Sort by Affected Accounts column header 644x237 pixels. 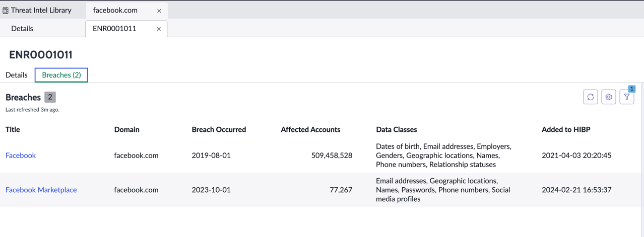pos(310,129)
